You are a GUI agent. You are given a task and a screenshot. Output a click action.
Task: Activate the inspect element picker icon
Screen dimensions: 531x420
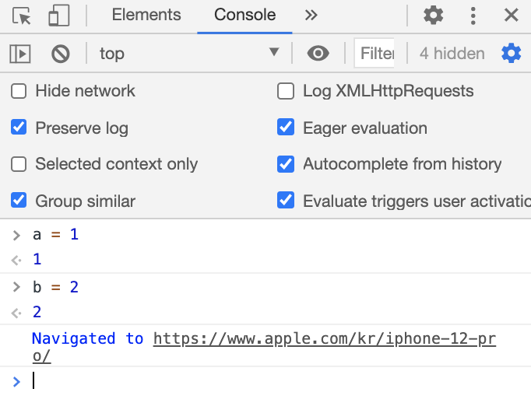[x=21, y=15]
